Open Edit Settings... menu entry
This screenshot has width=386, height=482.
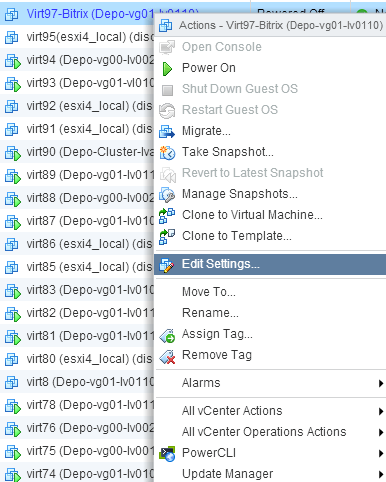271,264
